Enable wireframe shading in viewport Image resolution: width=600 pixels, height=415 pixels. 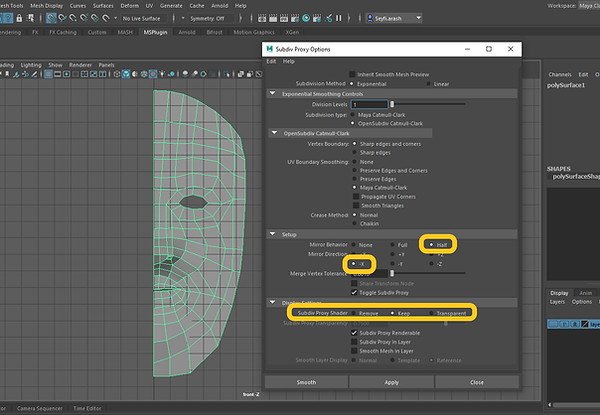point(117,74)
